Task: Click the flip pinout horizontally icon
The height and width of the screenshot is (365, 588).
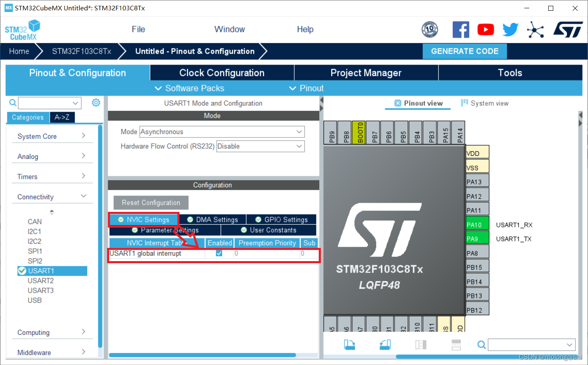Action: (421, 344)
